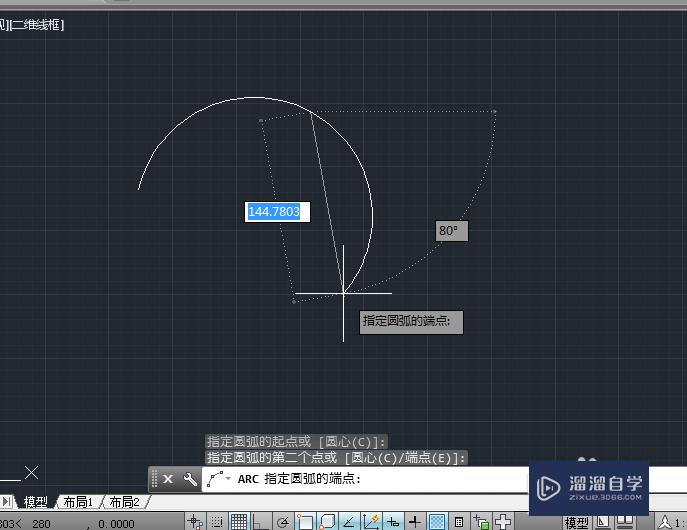687x530 pixels.
Task: Toggle 3D Object Snap in status bar
Action: tap(327, 522)
